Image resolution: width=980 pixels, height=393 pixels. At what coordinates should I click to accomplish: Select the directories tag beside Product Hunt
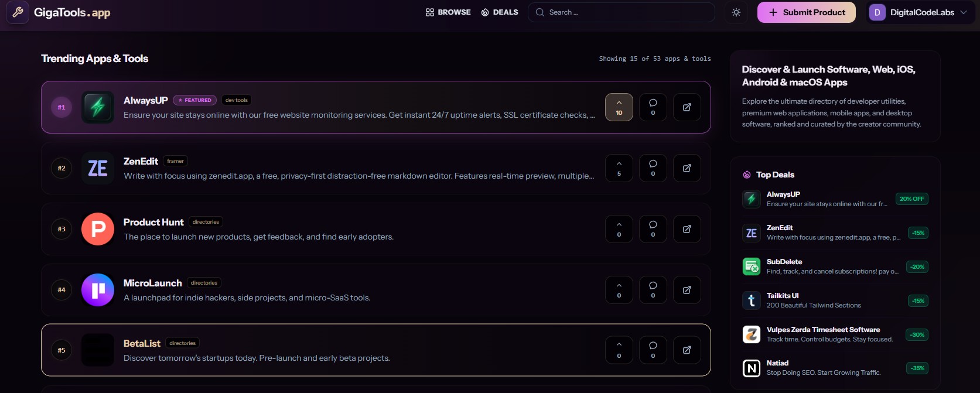tap(206, 222)
